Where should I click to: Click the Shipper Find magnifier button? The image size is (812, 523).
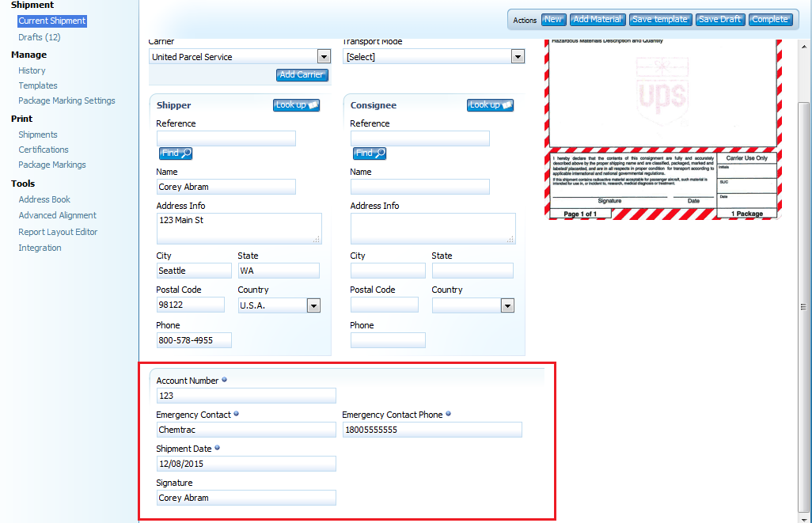[176, 153]
